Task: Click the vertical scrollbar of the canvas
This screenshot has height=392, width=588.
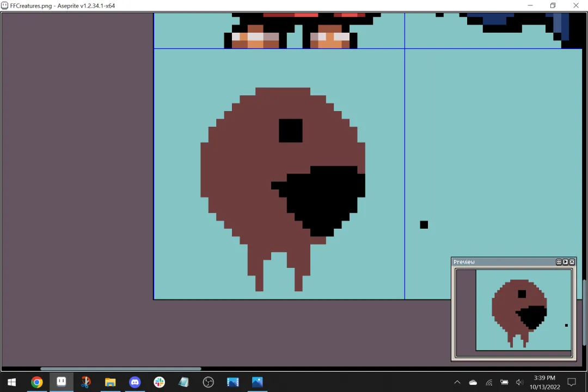Action: 584,313
